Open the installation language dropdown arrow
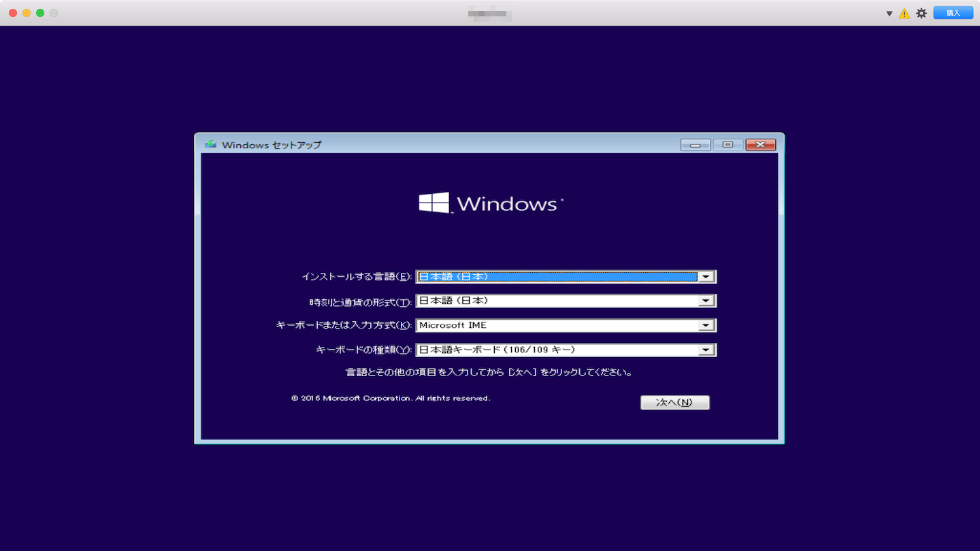 tap(706, 277)
